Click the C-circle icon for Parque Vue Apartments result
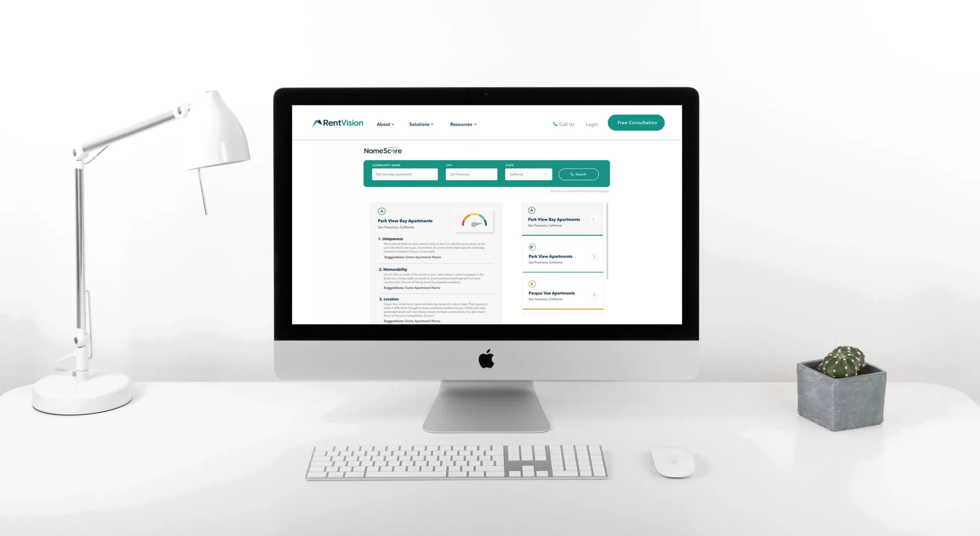 (532, 284)
